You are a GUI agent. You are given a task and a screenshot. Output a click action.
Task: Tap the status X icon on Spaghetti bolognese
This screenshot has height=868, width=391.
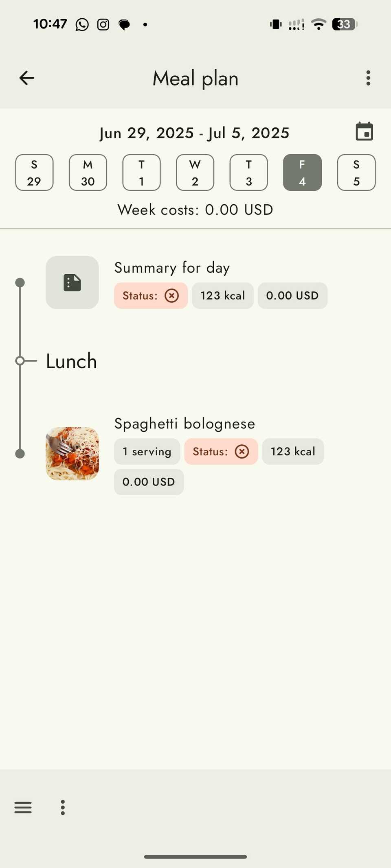coord(242,451)
